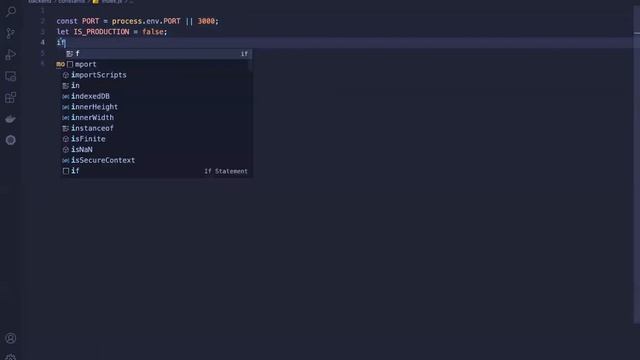
Task: Select the innerWidth suggestion
Action: (x=156, y=118)
